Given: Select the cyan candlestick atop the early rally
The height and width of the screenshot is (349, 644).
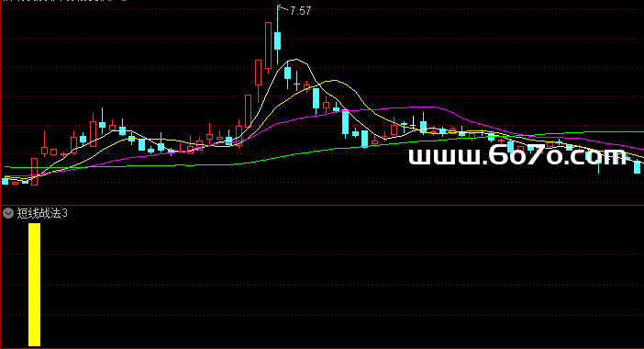Looking at the screenshot, I should (x=102, y=125).
